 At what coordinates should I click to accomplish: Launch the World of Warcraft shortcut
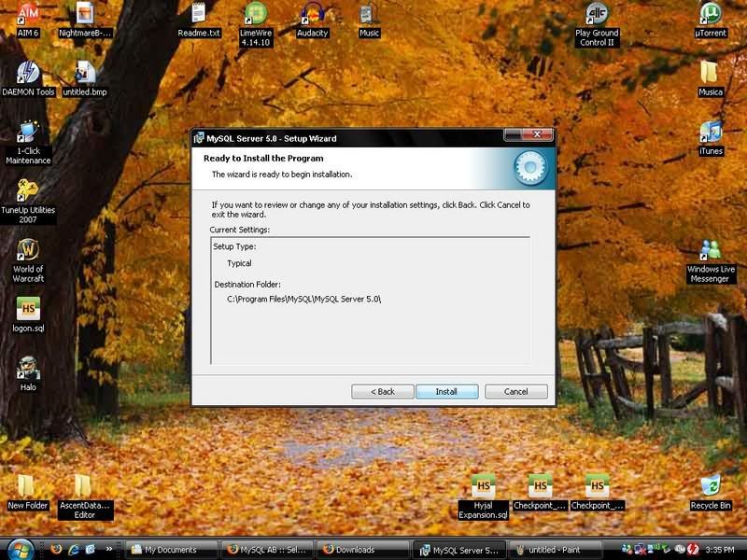coord(28,260)
